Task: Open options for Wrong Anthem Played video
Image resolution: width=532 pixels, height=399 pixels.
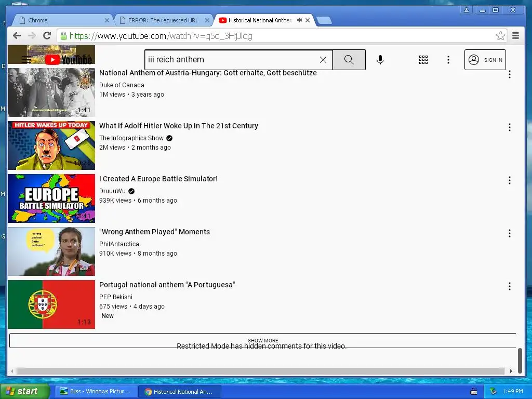Action: point(509,233)
